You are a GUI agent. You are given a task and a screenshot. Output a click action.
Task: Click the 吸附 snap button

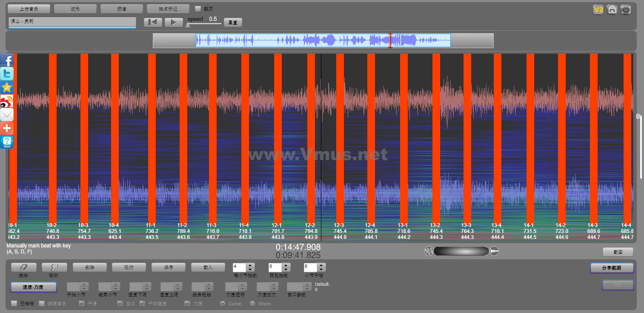click(129, 267)
